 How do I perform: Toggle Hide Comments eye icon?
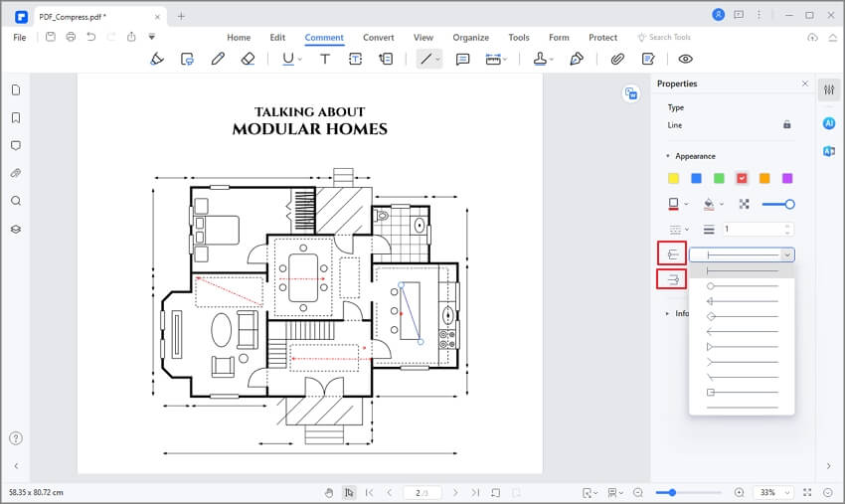[x=685, y=59]
